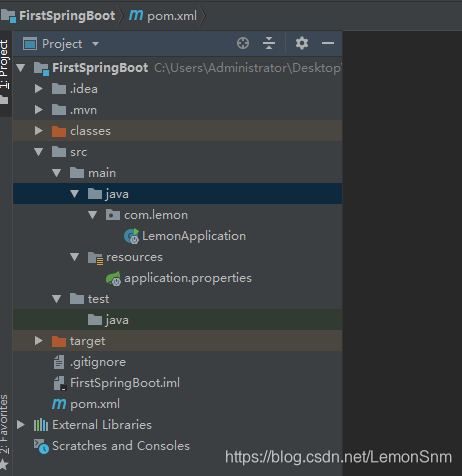
Task: Expand the .mvn folder
Action: tap(39, 110)
